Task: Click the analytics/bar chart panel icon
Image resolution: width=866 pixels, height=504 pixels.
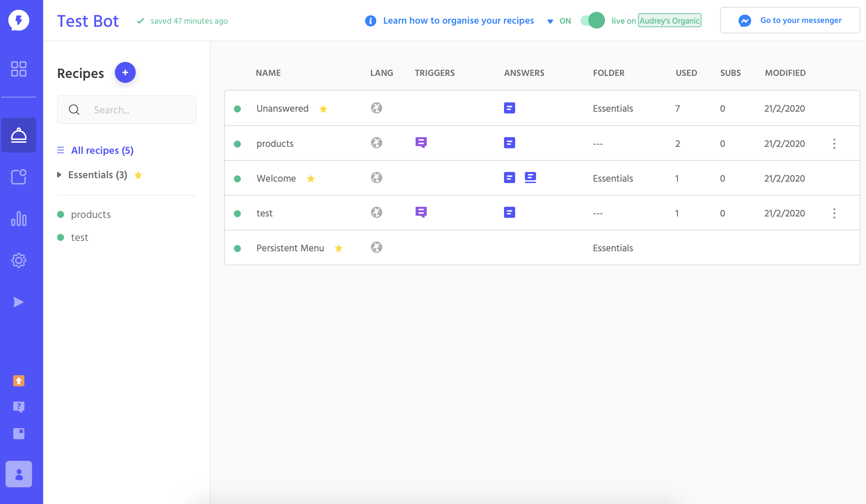Action: [x=18, y=218]
